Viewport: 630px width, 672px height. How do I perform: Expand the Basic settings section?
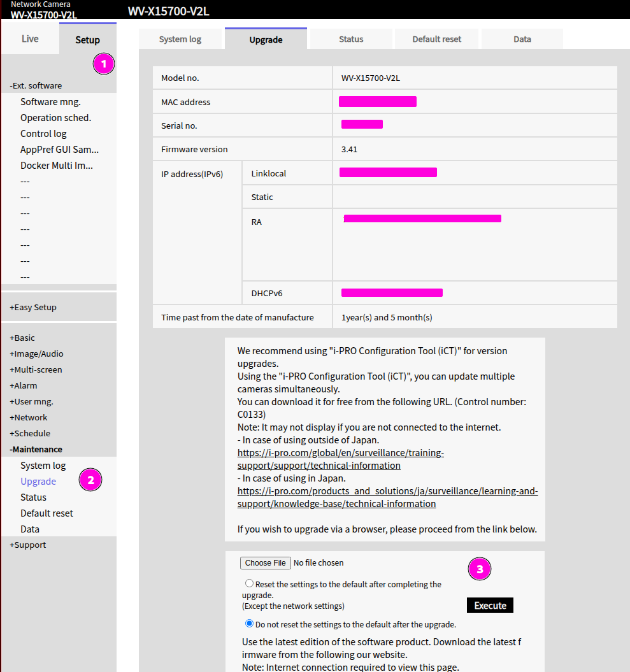tap(22, 338)
